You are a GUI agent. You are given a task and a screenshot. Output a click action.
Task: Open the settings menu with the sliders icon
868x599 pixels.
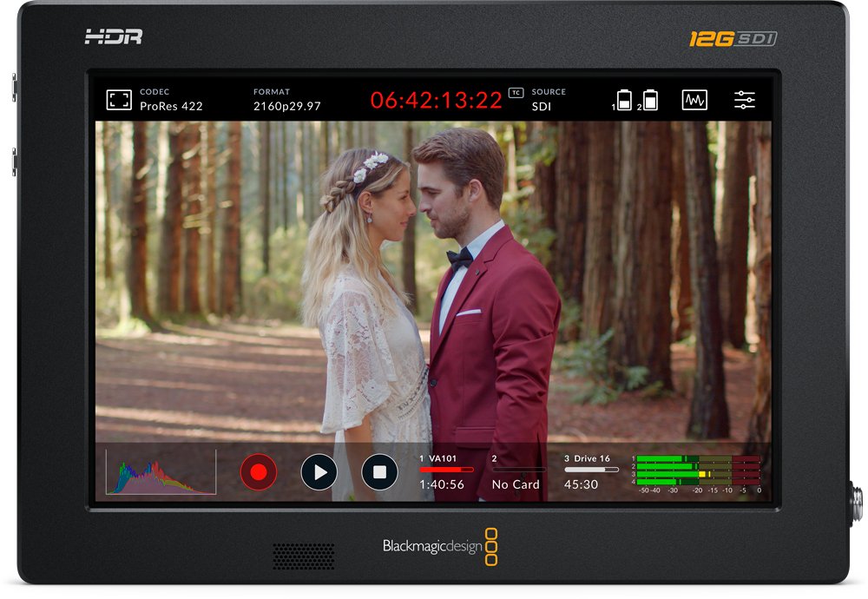click(x=744, y=99)
